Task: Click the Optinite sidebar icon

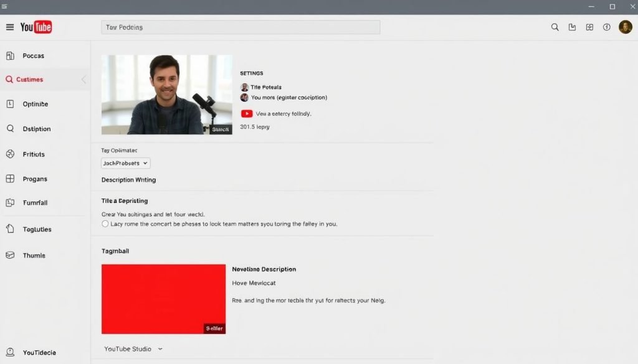Action: [x=10, y=104]
